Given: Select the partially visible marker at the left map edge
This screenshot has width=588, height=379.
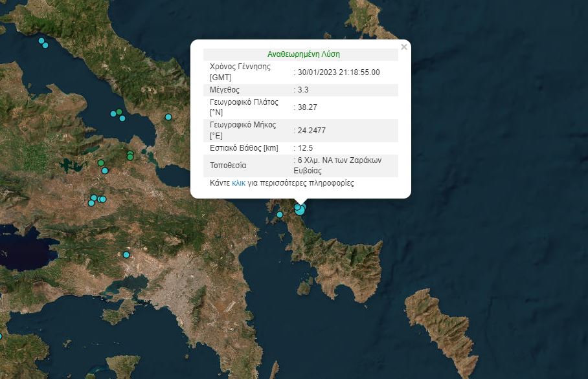Looking at the screenshot, I should tap(1, 336).
